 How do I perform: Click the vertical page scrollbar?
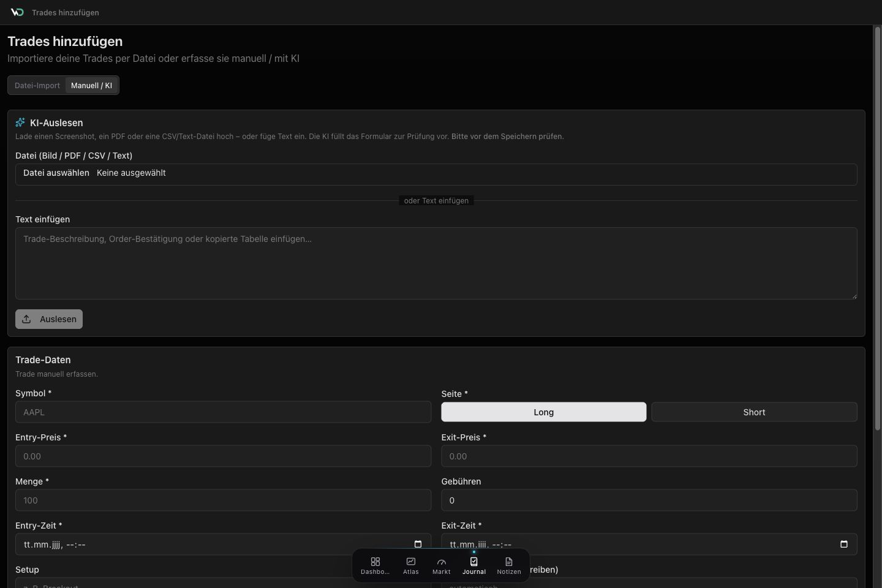click(878, 228)
